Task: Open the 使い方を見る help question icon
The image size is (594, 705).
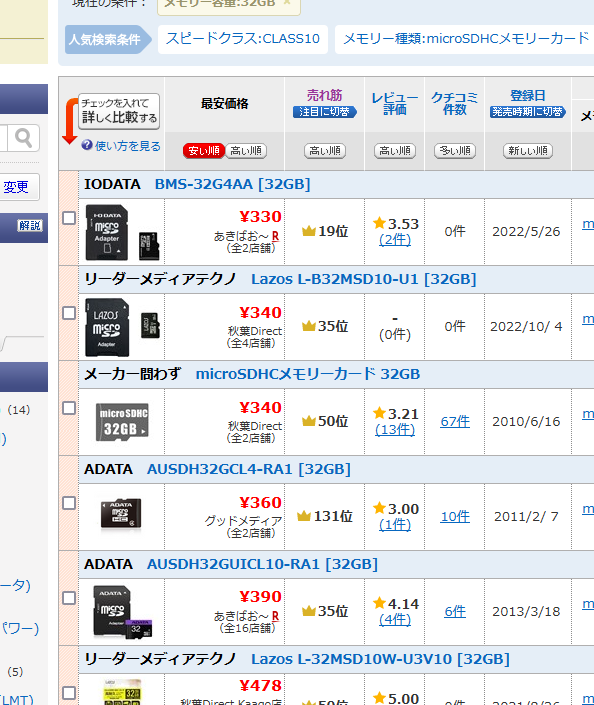Action: pyautogui.click(x=87, y=145)
